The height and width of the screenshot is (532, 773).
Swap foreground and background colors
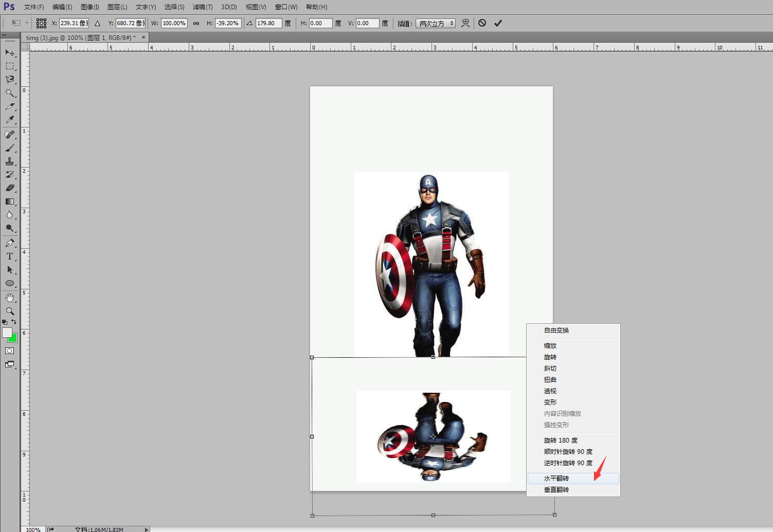point(14,322)
